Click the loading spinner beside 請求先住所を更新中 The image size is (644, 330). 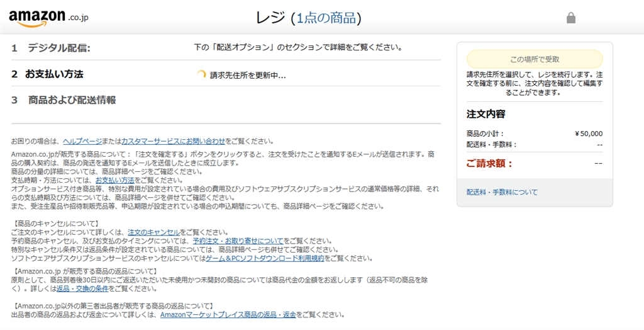click(x=201, y=74)
